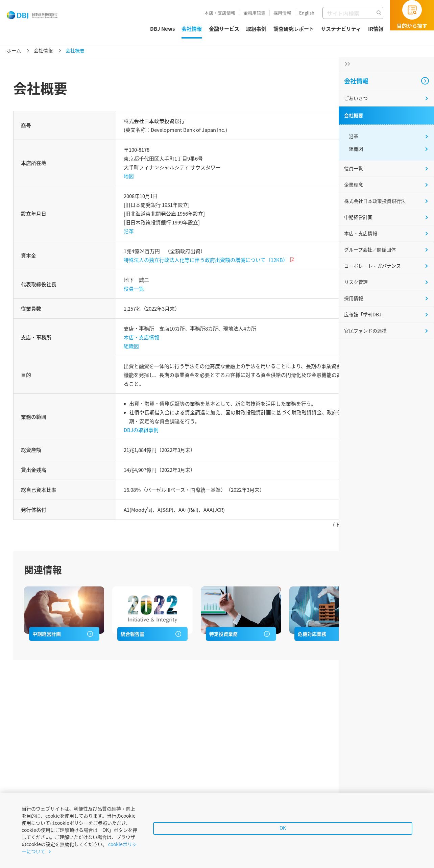Accept cookies with OK button
The width and height of the screenshot is (434, 868).
283,828
